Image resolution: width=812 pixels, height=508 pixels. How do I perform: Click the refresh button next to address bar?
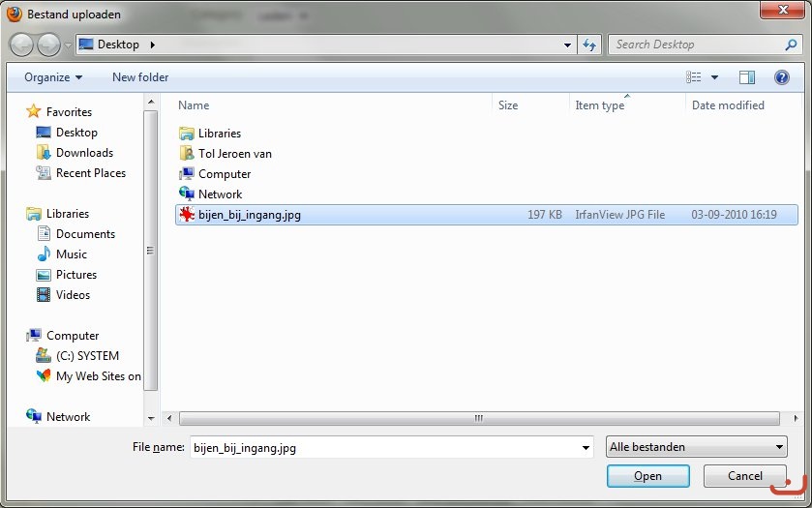pos(589,45)
